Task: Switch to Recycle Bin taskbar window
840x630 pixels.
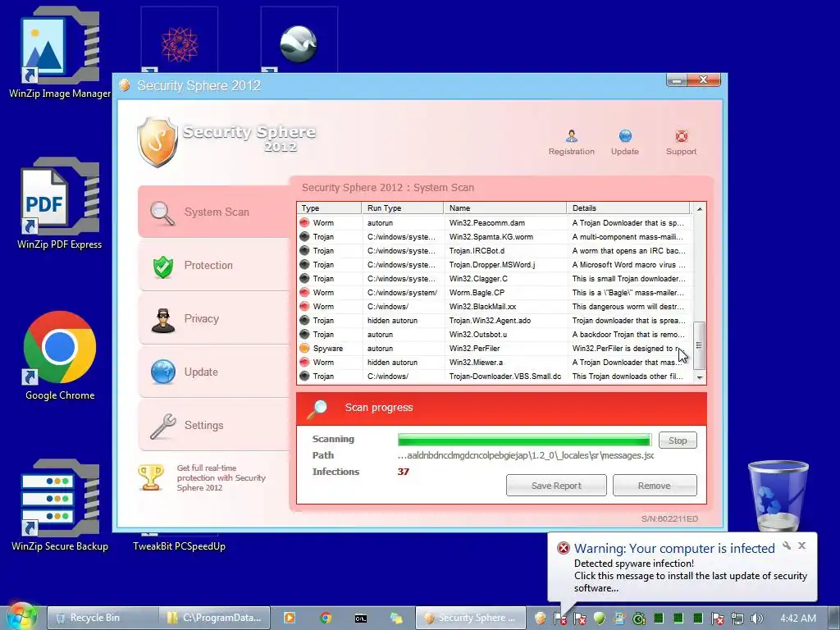Action: point(103,618)
